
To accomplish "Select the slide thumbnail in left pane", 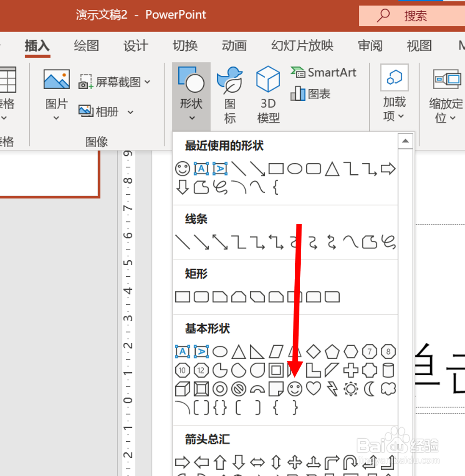I will point(50,174).
